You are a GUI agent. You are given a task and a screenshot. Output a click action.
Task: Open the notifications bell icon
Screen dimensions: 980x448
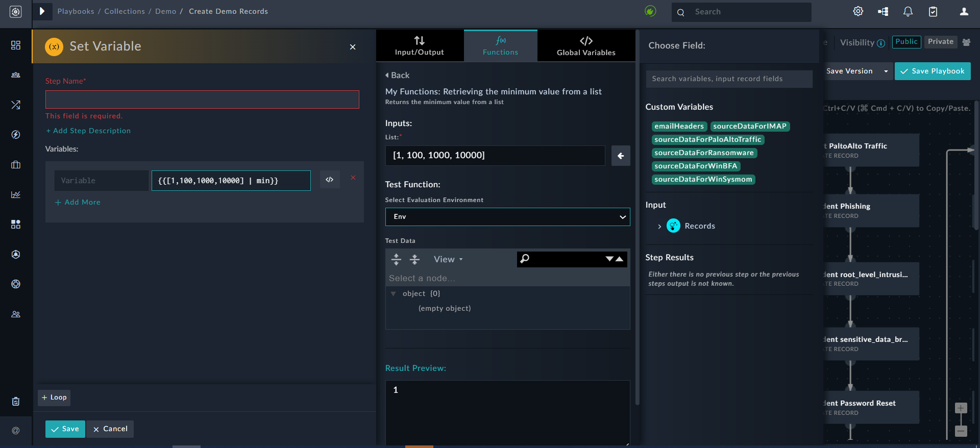tap(908, 11)
